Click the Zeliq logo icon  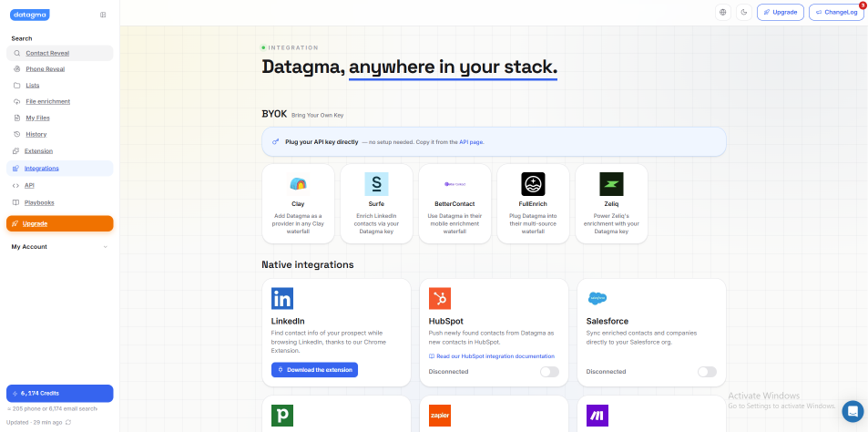612,184
